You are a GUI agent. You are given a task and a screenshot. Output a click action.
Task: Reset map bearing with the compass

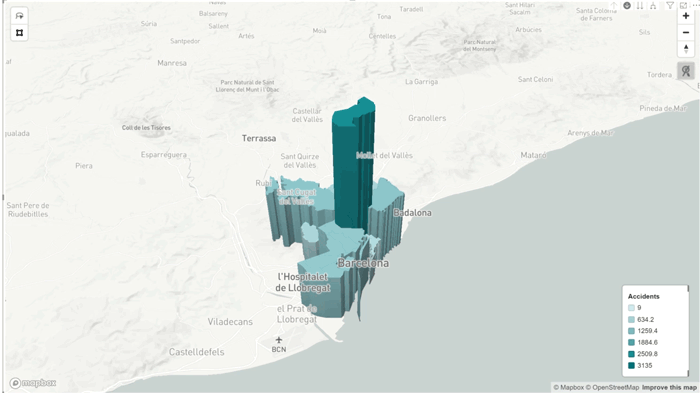(686, 49)
